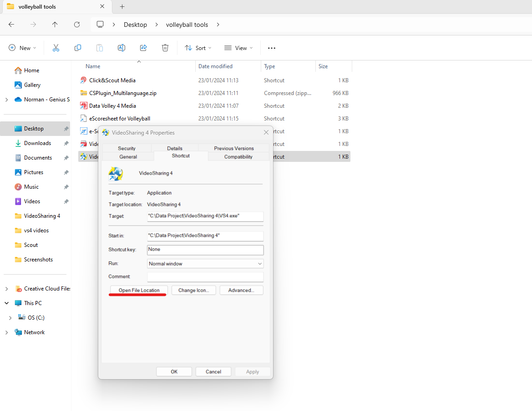
Task: Select the eScoresheet for Volleyball icon
Action: click(83, 119)
